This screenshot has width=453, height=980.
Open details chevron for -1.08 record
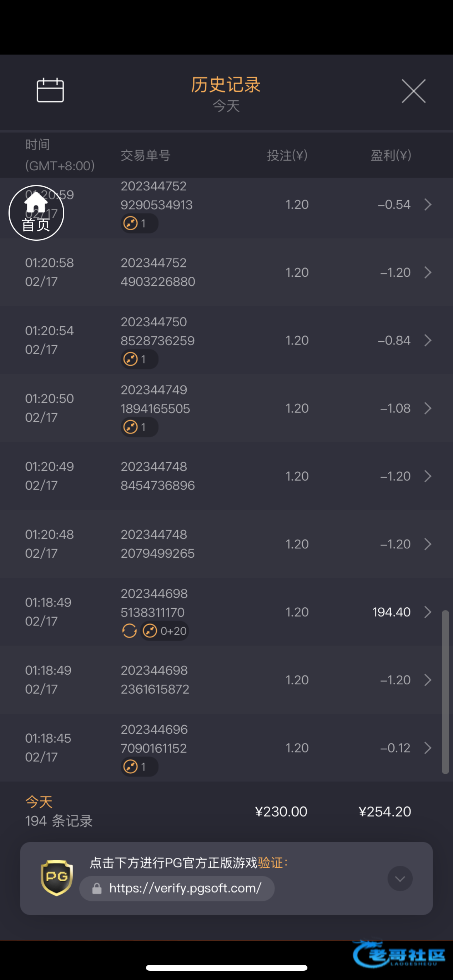(427, 408)
